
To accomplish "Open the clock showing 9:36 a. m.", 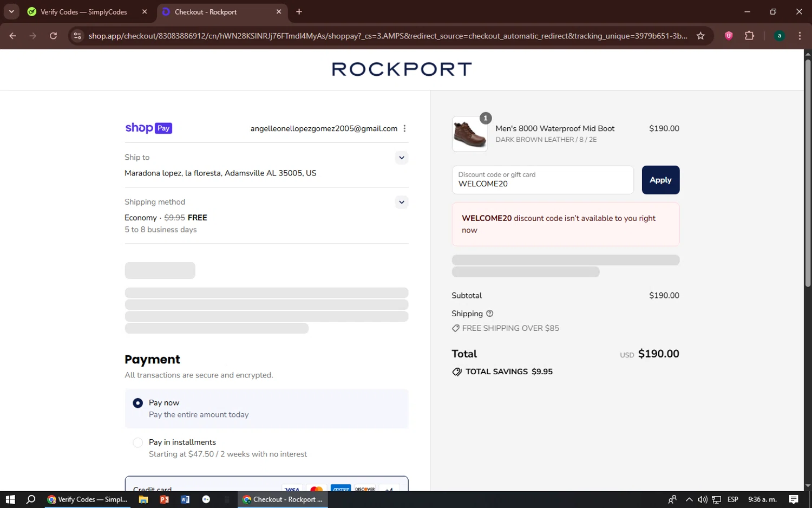I will click(762, 499).
